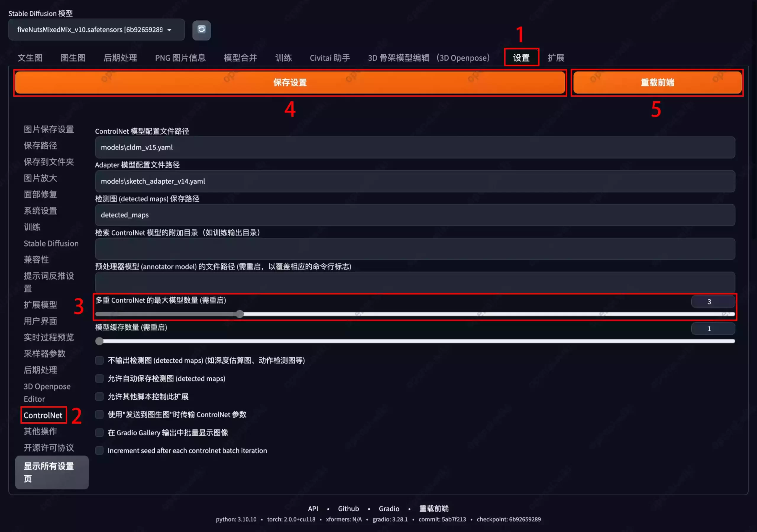Drag the 多重ControlNet最大模型数量 slider
Screen dimensions: 757x532
coord(240,313)
